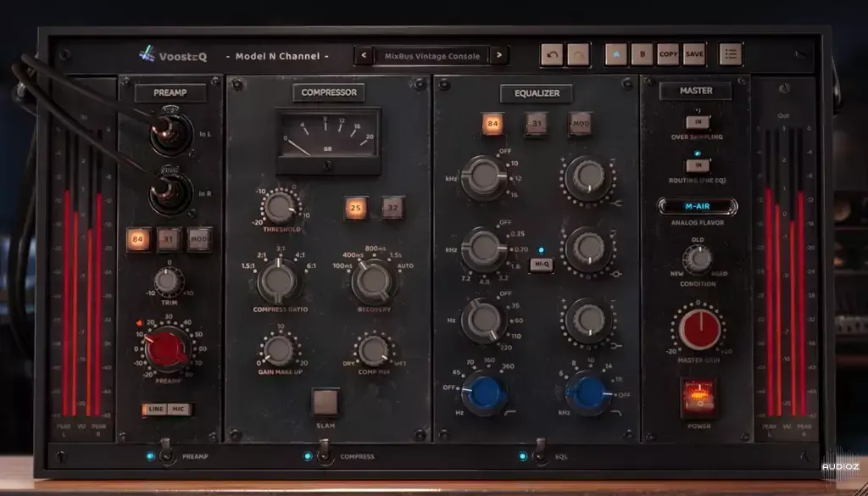Select previous preset with left arrow
Image resolution: width=868 pixels, height=496 pixels.
(x=364, y=55)
